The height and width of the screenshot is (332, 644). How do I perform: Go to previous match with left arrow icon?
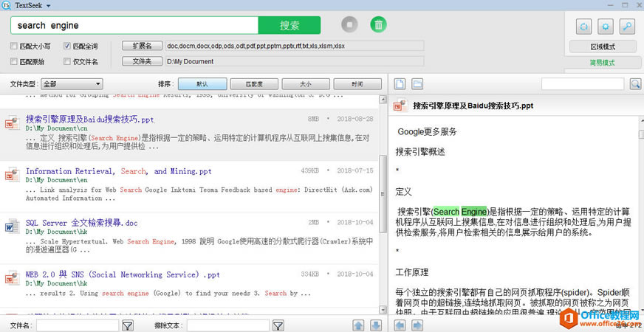point(400,326)
